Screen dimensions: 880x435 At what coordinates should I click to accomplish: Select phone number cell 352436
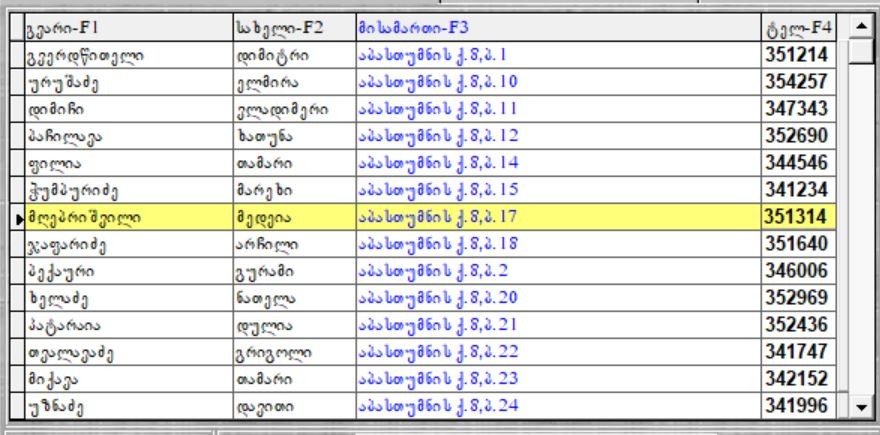click(x=799, y=324)
